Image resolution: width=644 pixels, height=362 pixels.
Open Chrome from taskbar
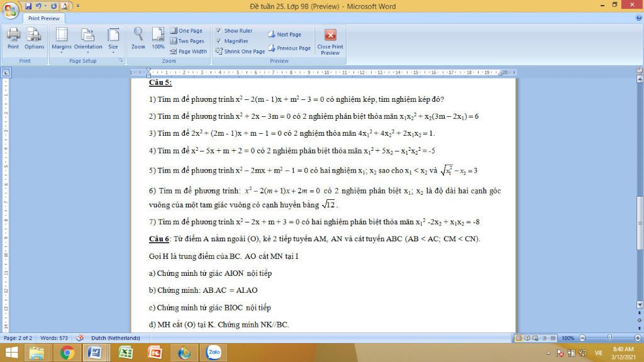pos(67,353)
